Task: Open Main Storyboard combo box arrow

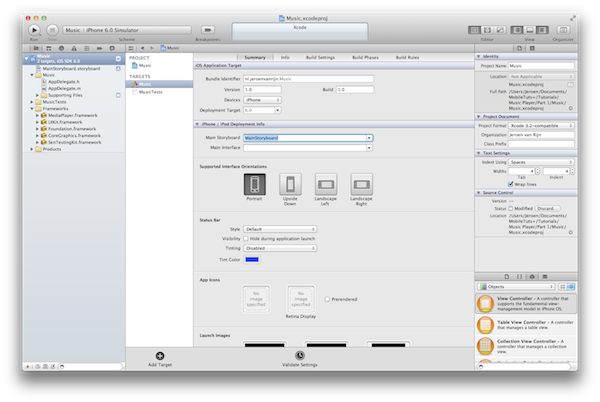Action: point(369,138)
